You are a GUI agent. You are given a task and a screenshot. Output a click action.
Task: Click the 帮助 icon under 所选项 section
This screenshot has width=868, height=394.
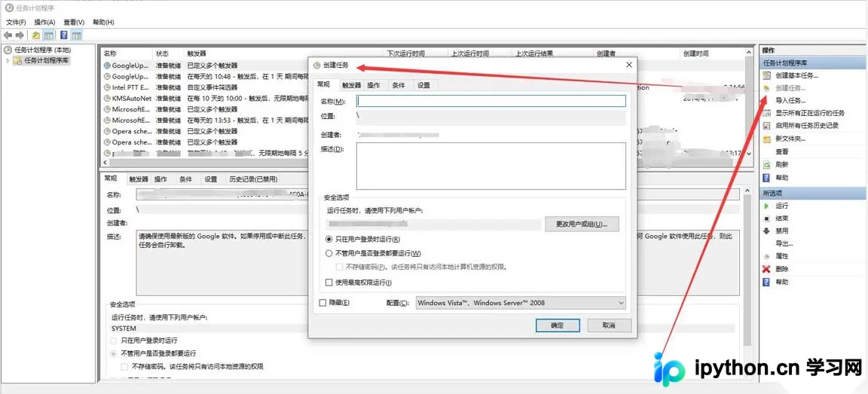[x=767, y=282]
